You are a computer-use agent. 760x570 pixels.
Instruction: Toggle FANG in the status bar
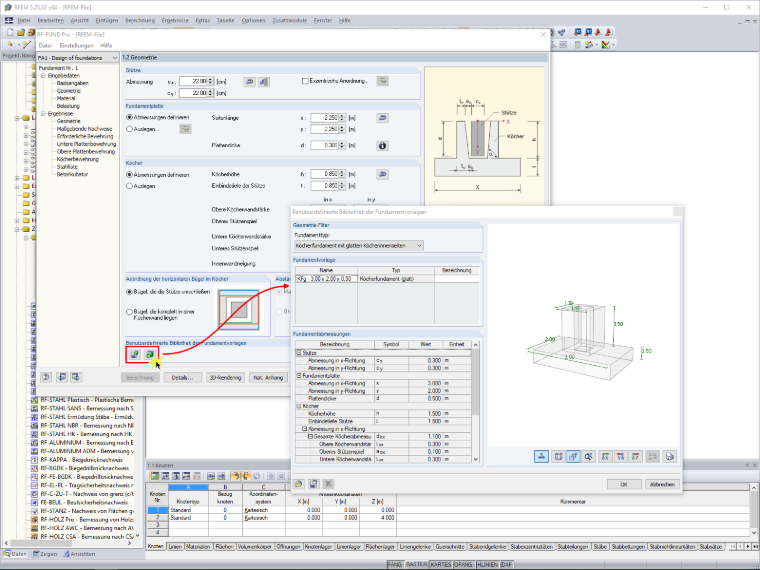pos(395,565)
